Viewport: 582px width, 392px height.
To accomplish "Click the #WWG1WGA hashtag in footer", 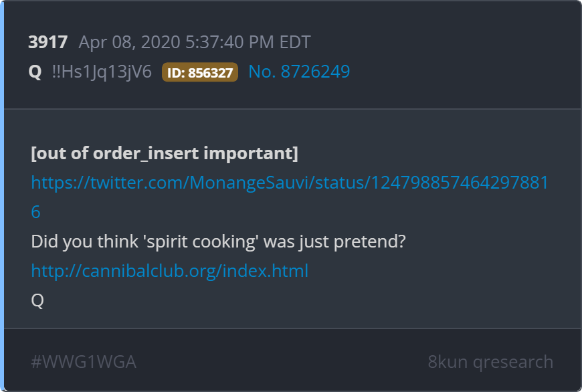I will coord(84,362).
